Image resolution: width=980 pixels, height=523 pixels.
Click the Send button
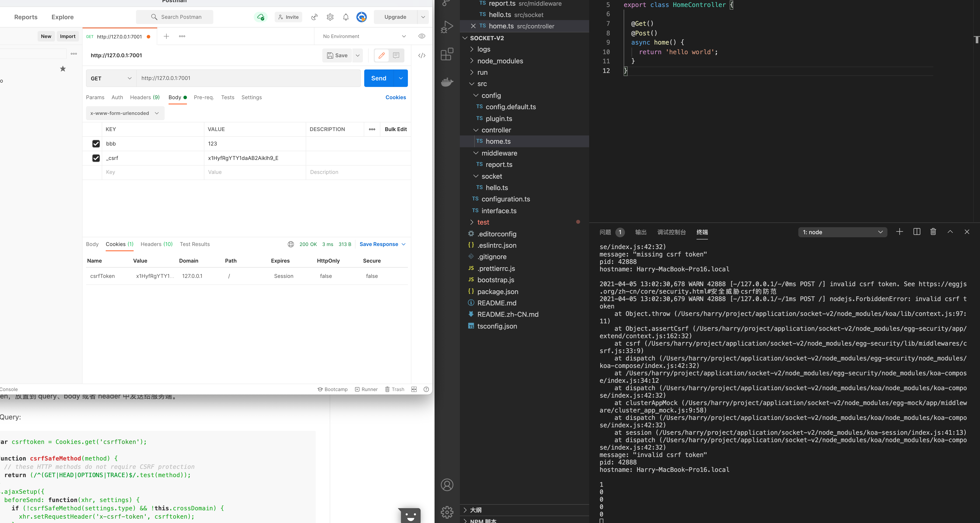(378, 78)
